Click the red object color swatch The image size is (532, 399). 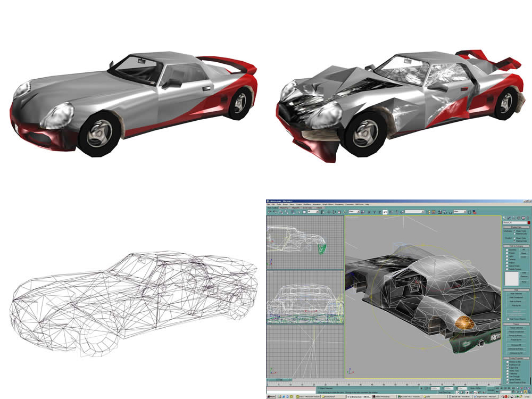click(529, 222)
